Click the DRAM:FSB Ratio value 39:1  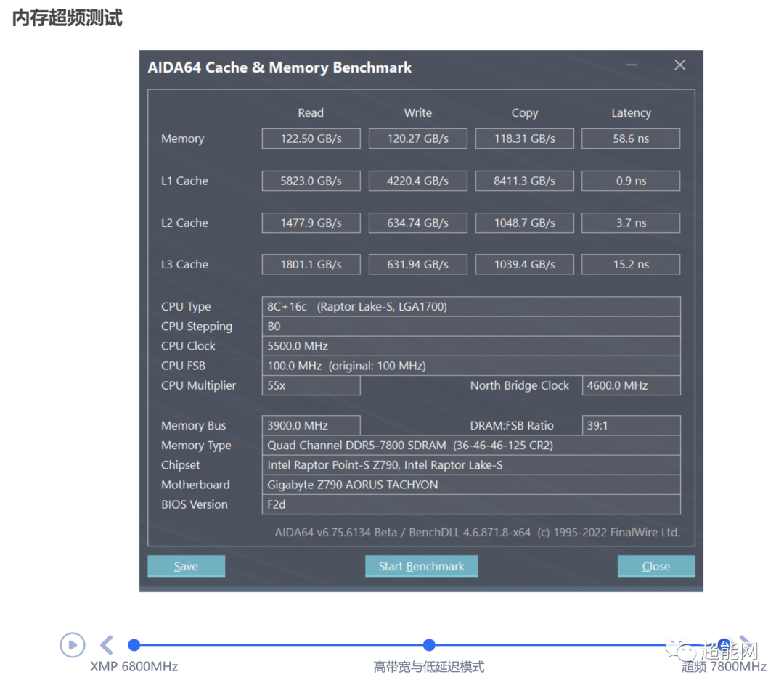click(x=631, y=425)
